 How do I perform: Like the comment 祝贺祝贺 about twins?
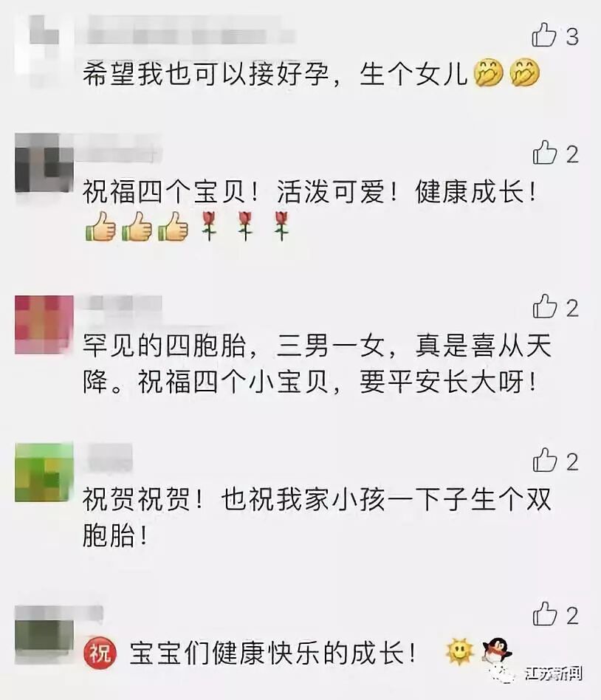[545, 461]
